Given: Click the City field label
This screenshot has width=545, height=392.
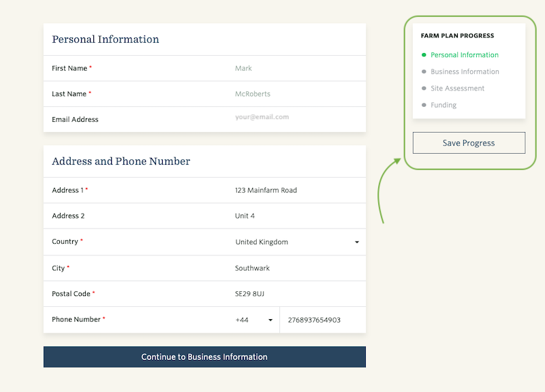Looking at the screenshot, I should click(59, 268).
